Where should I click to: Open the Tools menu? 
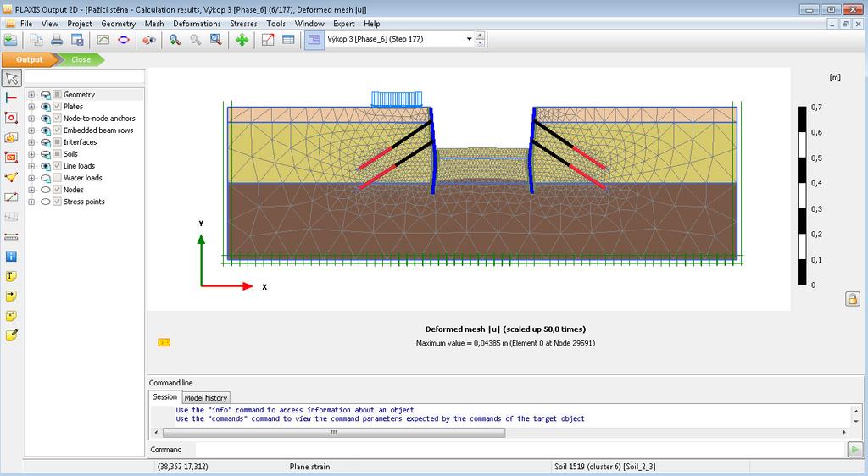(275, 24)
